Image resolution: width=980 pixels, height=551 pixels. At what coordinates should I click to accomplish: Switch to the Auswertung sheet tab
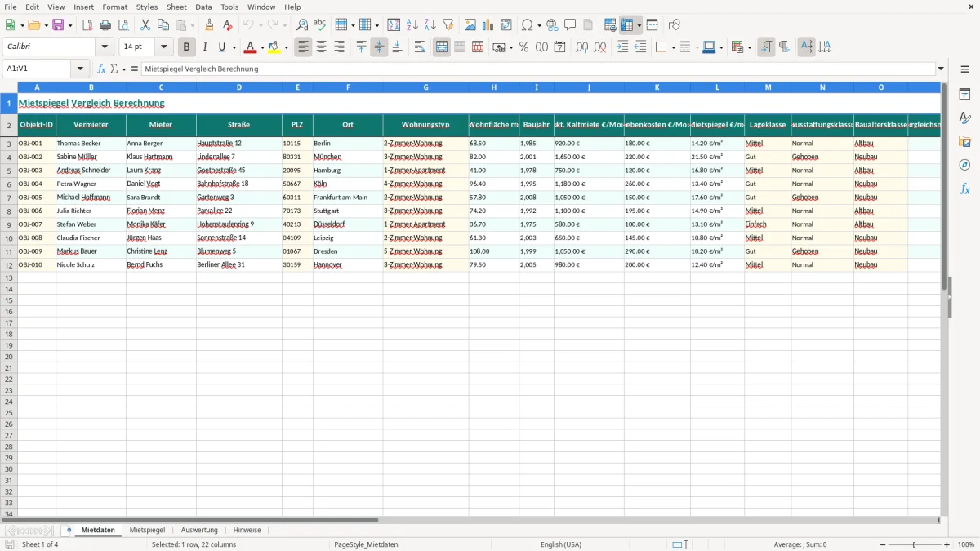point(199,530)
